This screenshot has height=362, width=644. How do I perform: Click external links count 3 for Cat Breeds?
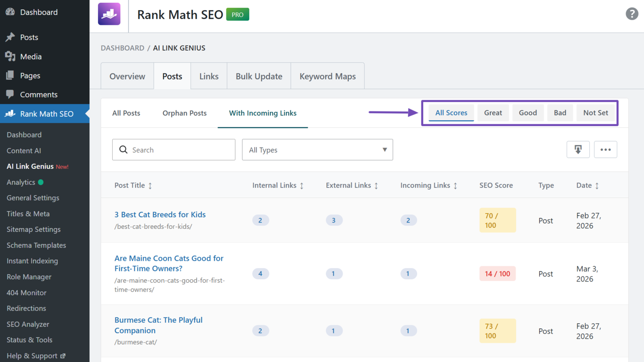click(334, 220)
